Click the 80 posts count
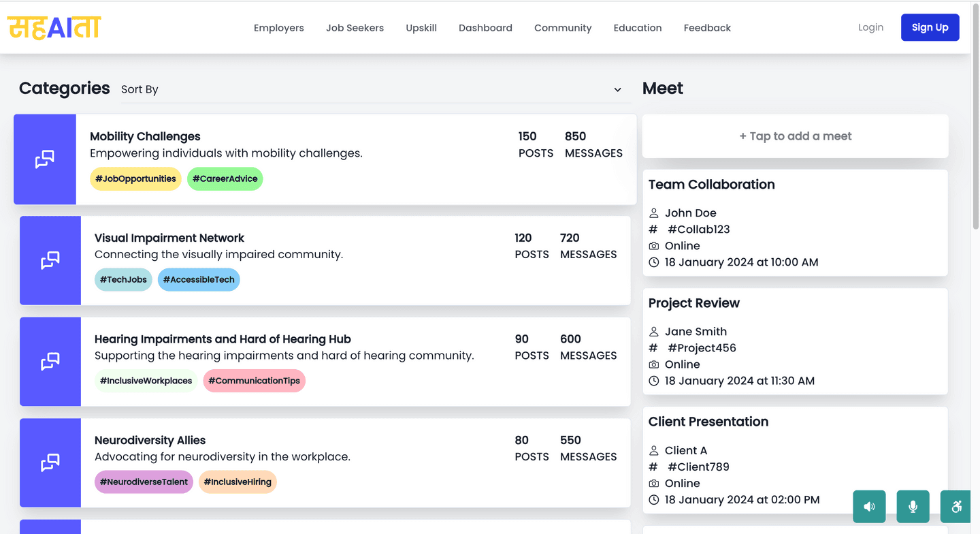The height and width of the screenshot is (534, 980). pyautogui.click(x=521, y=440)
